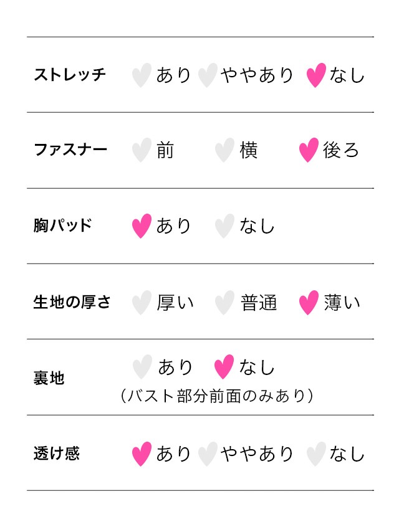Click the pink heart for 胸パッド あり
The image size is (399, 532).
tap(142, 226)
